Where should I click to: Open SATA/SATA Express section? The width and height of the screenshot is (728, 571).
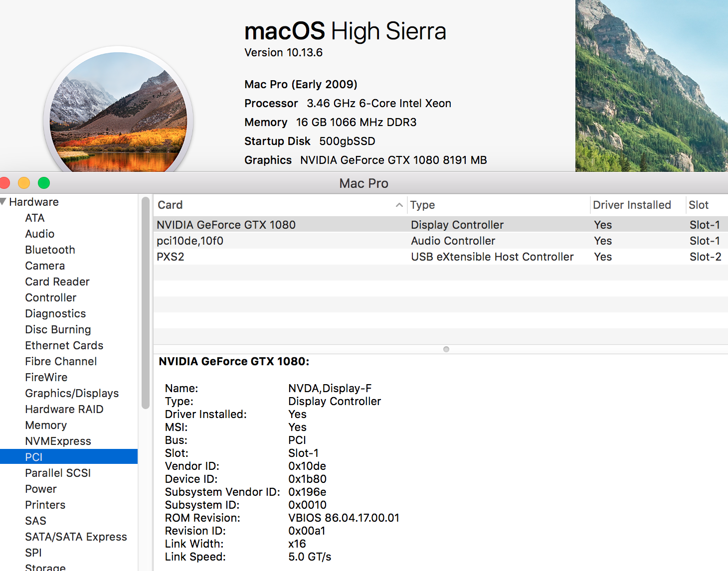pos(76,537)
